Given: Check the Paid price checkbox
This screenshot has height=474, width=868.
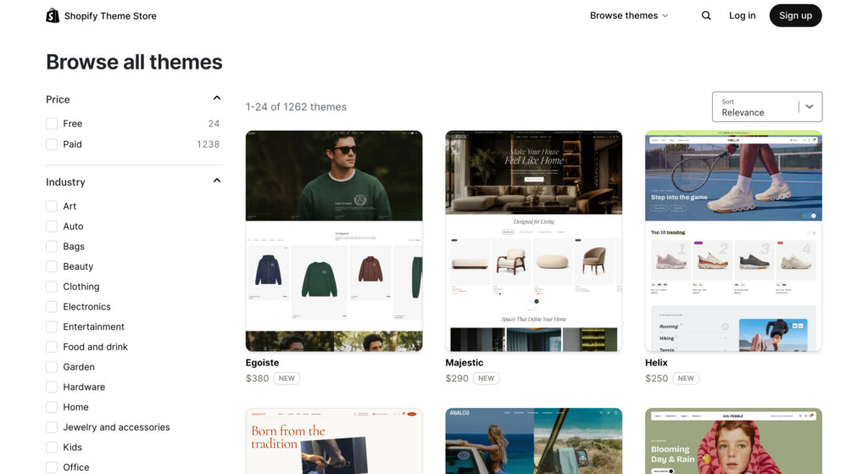Looking at the screenshot, I should click(x=52, y=144).
